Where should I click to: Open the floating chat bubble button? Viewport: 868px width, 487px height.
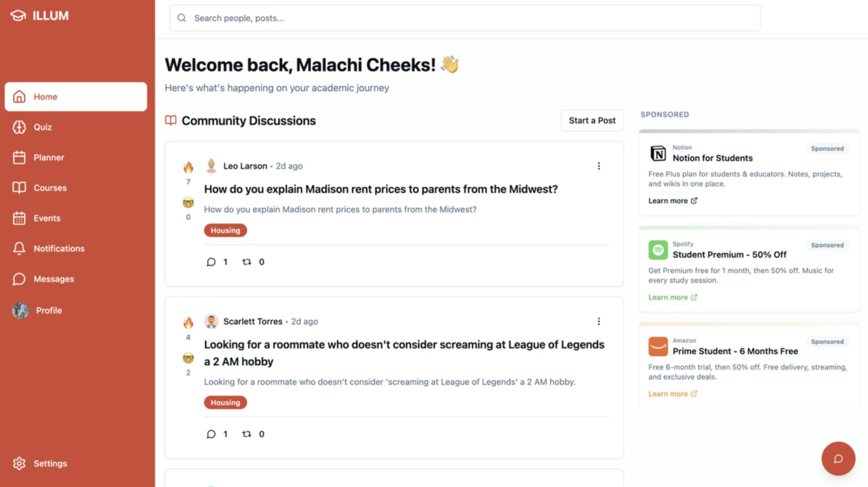click(x=838, y=459)
